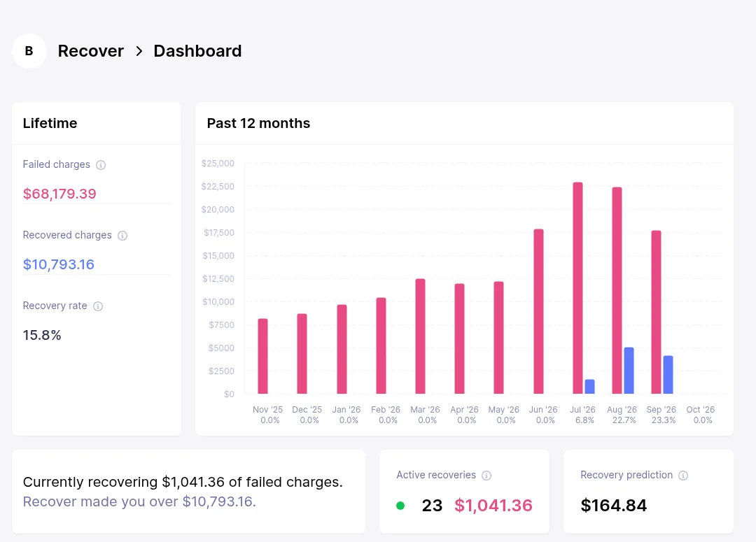Image resolution: width=756 pixels, height=542 pixels.
Task: Click the Recovery rate label
Action: tap(55, 306)
